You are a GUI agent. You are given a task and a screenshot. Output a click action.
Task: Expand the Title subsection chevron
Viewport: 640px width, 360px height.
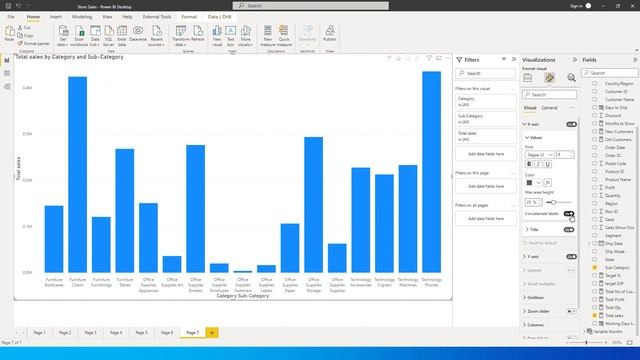[527, 230]
